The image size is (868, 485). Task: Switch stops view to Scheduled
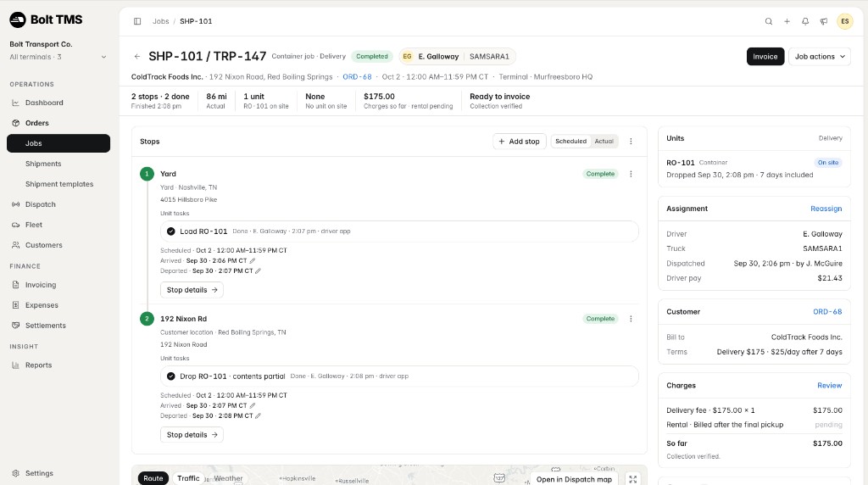[x=570, y=142]
